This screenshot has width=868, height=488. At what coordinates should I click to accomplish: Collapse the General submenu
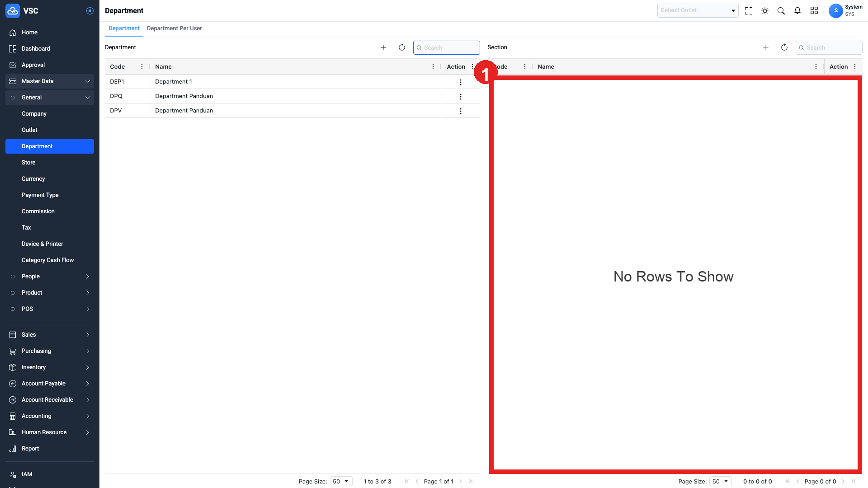click(50, 98)
